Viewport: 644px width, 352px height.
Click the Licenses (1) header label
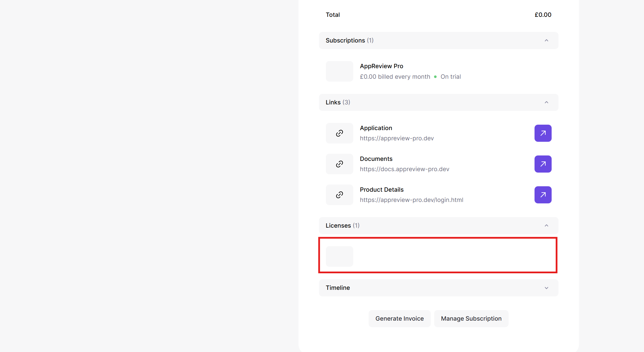pyautogui.click(x=342, y=226)
